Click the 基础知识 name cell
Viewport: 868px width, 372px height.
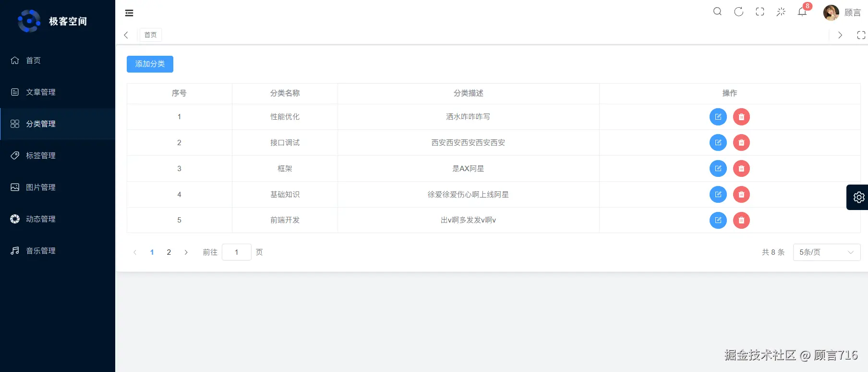coord(285,195)
